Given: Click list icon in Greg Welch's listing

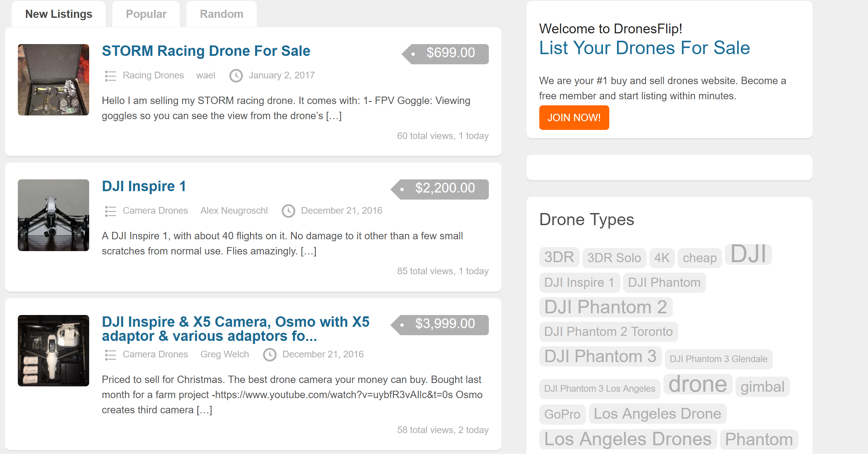Looking at the screenshot, I should (x=110, y=355).
